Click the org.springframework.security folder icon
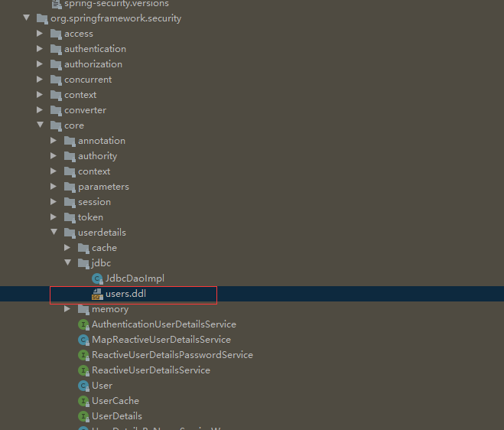504x430 pixels. point(42,18)
